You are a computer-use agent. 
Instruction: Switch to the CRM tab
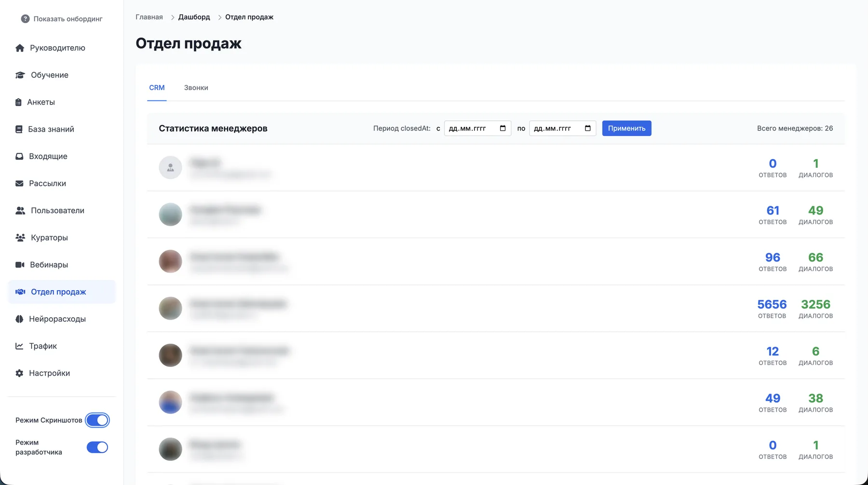pos(157,88)
